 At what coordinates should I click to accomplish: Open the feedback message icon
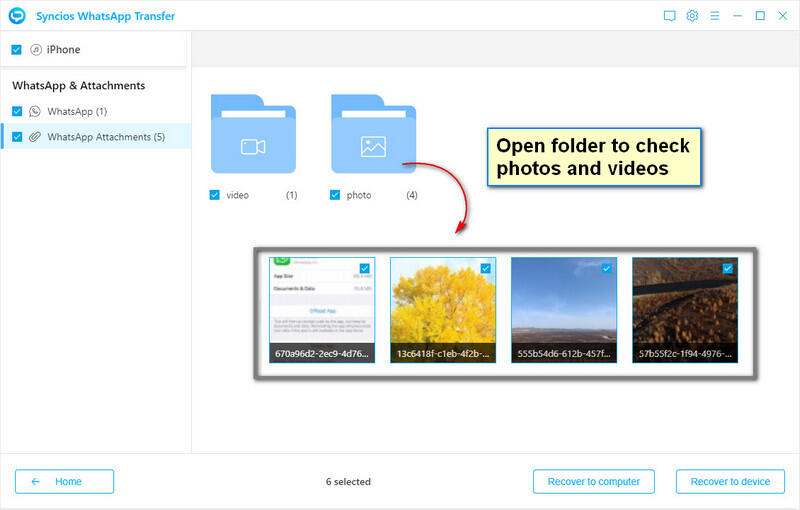pos(669,16)
